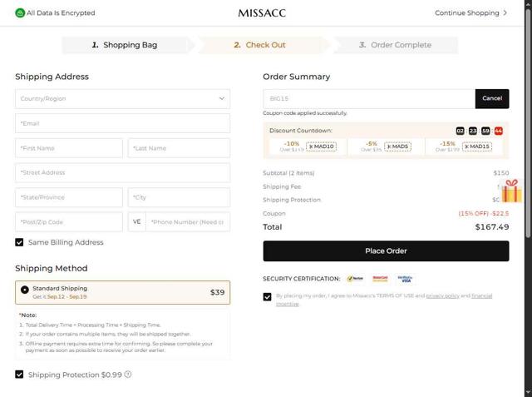Click the MasterCard SecureCode badge

[x=380, y=279]
